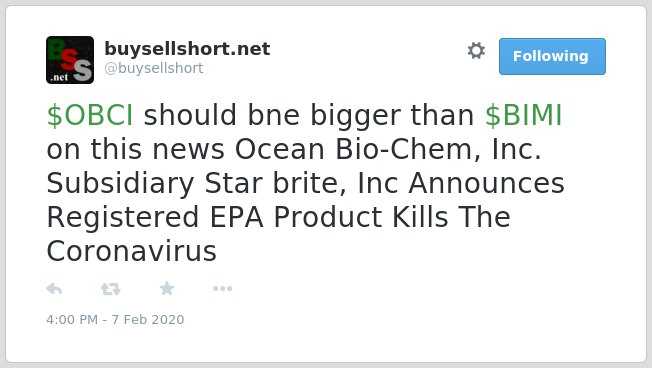This screenshot has width=652, height=368.
Task: Click the BSS .net logo image
Action: coord(70,60)
